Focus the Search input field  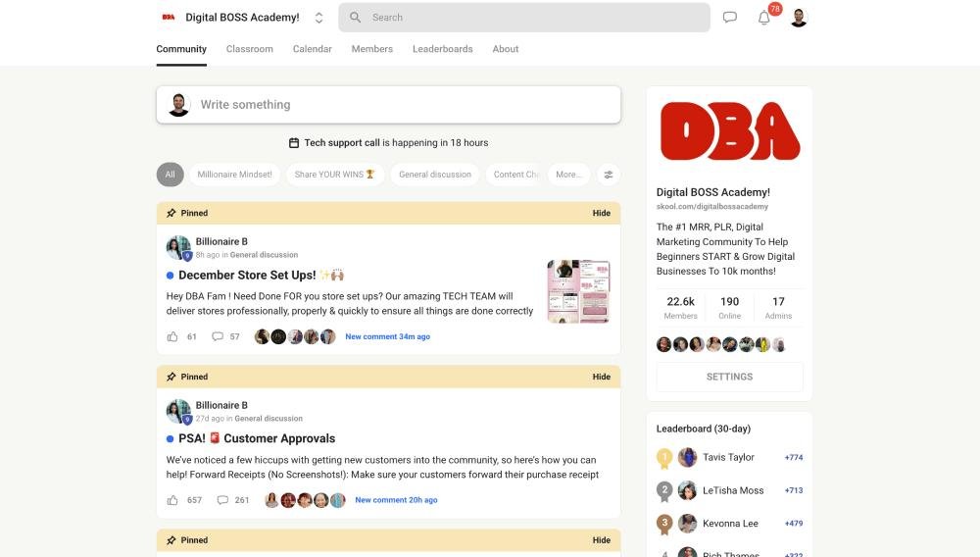tap(523, 18)
